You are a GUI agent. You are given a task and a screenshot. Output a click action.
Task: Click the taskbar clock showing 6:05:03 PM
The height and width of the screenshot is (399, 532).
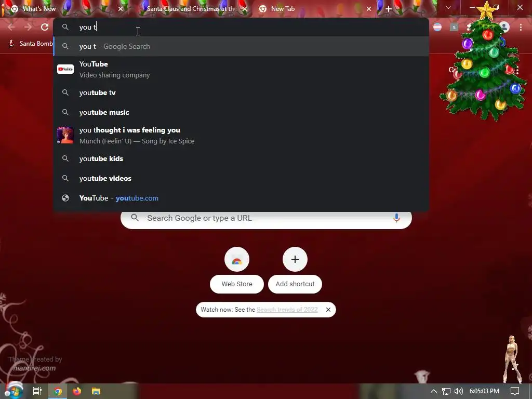click(484, 391)
